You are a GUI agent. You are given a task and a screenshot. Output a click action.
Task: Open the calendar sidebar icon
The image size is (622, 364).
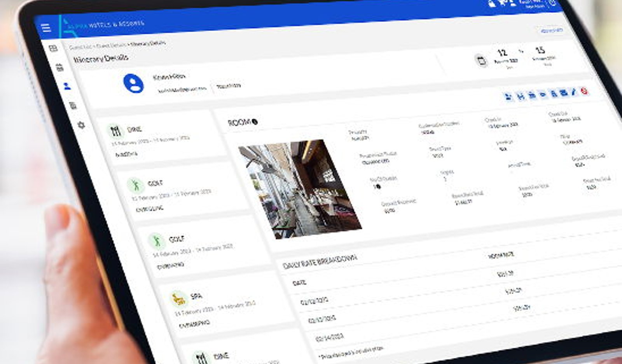[59, 68]
